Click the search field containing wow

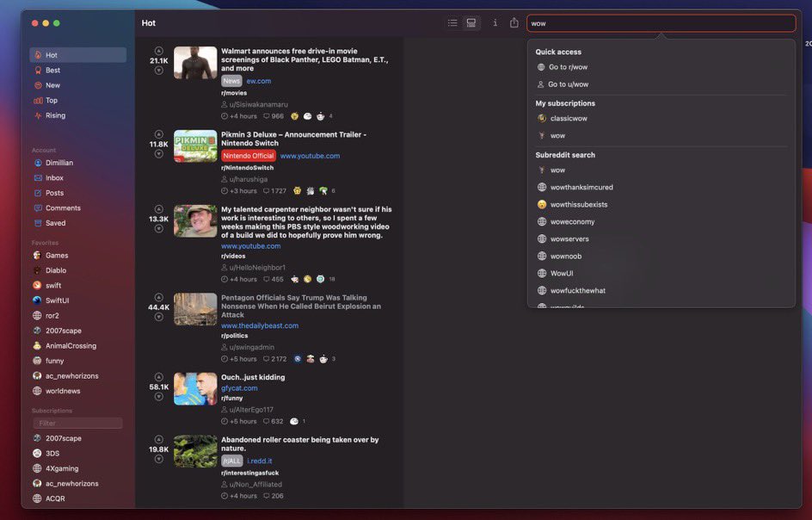[661, 23]
